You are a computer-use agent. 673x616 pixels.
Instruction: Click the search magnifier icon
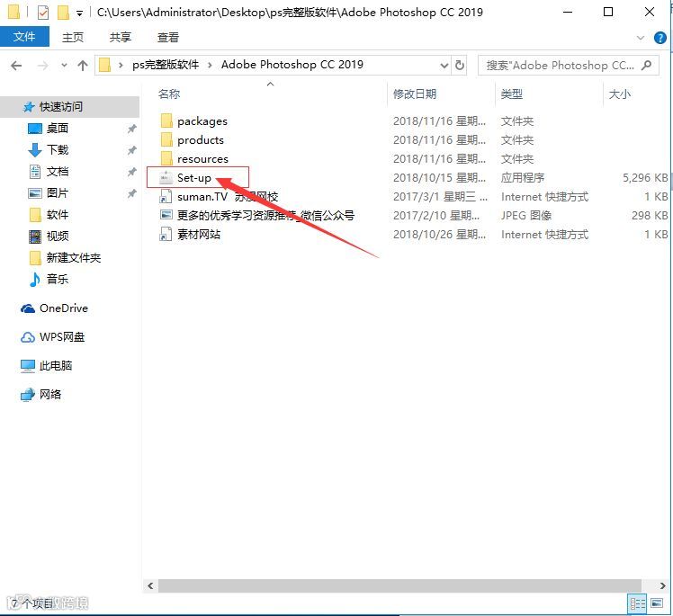[x=646, y=66]
